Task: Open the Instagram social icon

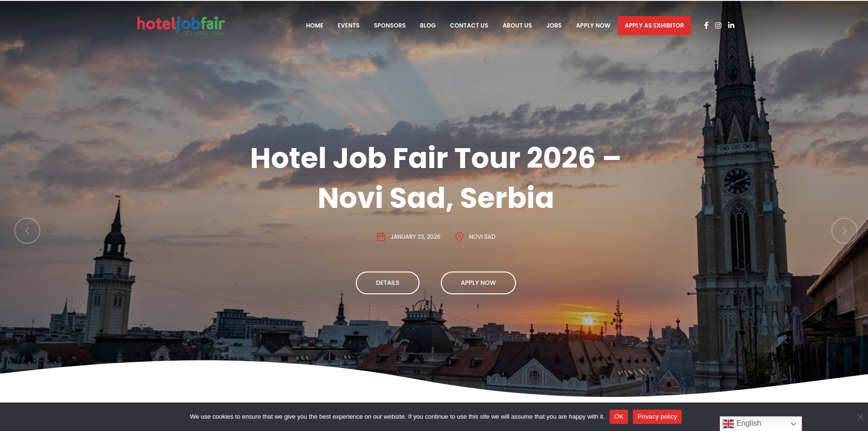Action: (718, 26)
